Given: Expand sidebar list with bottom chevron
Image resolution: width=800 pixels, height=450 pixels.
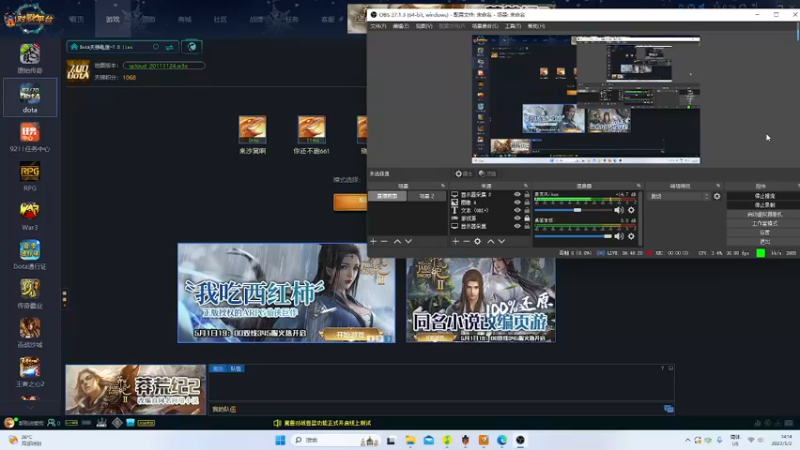Looking at the screenshot, I should (x=30, y=408).
